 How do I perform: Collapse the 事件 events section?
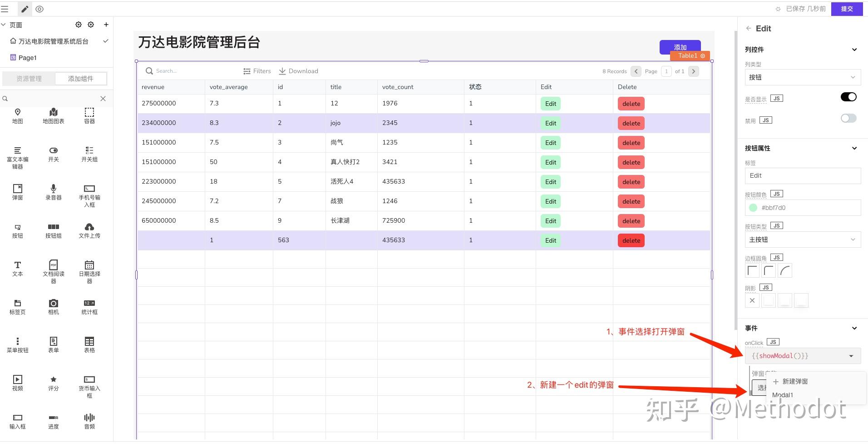pos(854,328)
